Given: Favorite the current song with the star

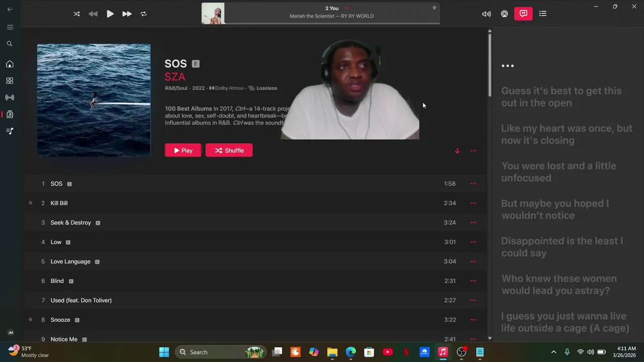Looking at the screenshot, I should point(434,8).
